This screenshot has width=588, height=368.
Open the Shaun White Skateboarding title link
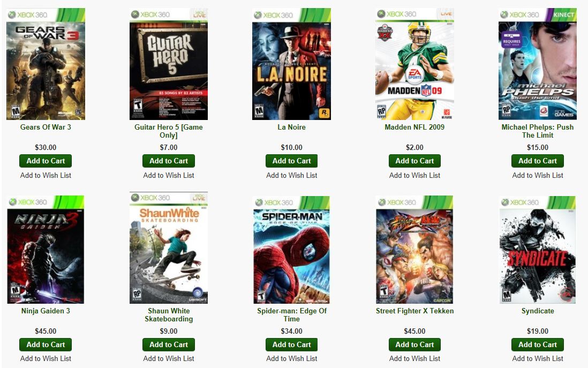pos(168,315)
